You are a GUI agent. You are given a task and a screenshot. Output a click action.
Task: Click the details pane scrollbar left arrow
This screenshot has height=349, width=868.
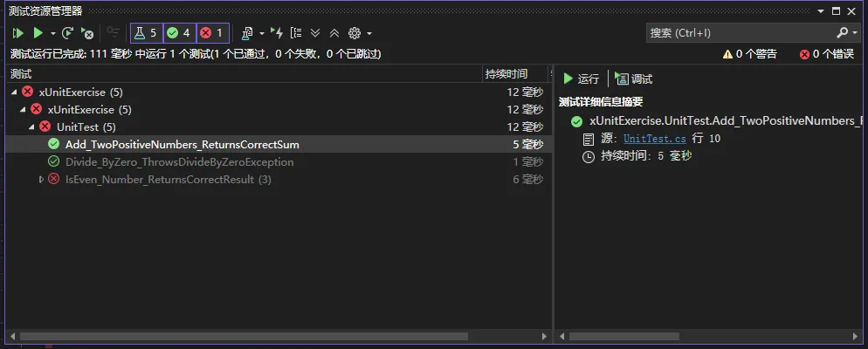pos(561,336)
